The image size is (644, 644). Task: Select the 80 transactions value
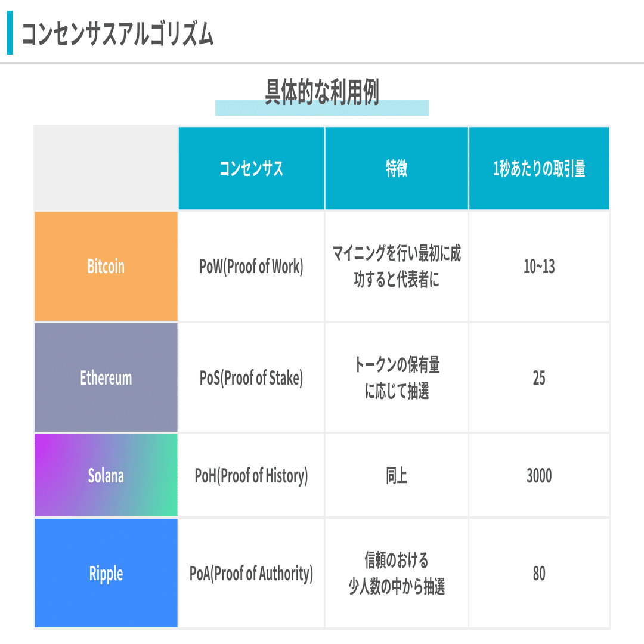pyautogui.click(x=539, y=573)
